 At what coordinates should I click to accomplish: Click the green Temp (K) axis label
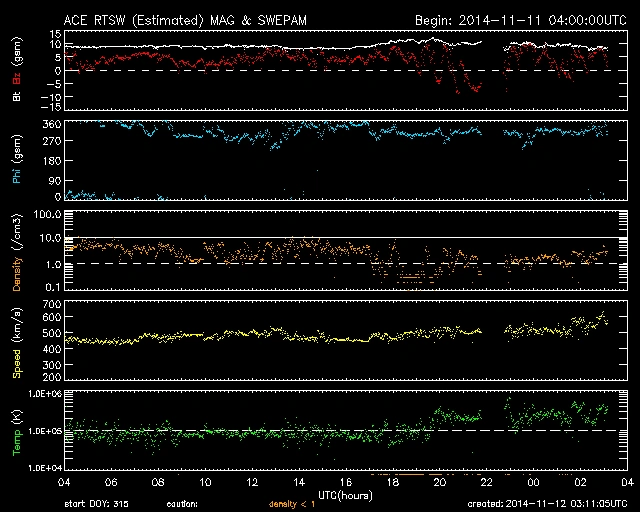[17, 430]
